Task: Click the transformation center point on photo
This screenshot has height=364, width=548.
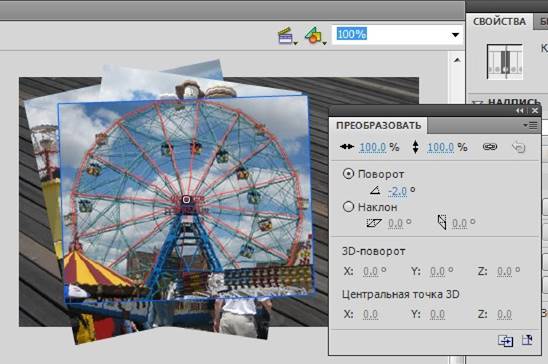Action: pos(187,200)
